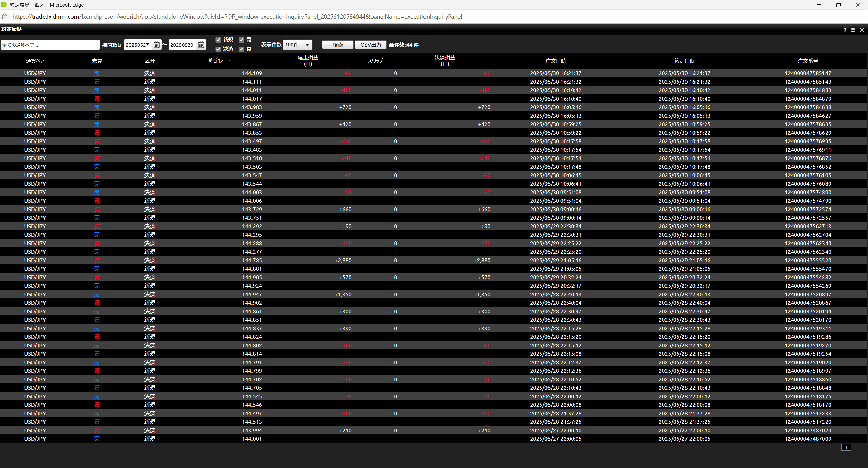
Task: Click the CSV出力 export button
Action: [370, 45]
